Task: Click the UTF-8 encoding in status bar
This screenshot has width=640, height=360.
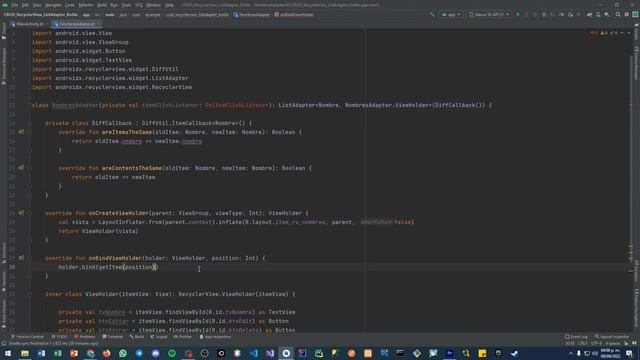Action: 596,344
